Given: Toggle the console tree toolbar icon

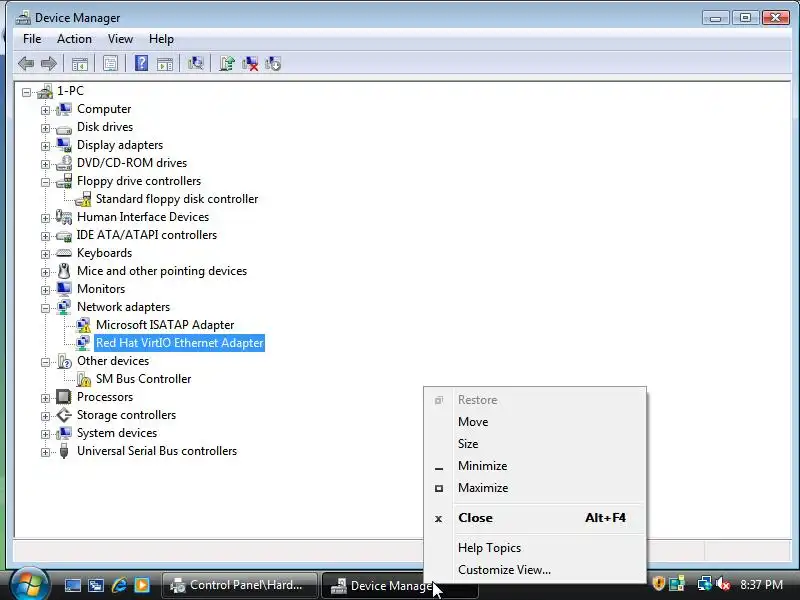Looking at the screenshot, I should [x=80, y=64].
